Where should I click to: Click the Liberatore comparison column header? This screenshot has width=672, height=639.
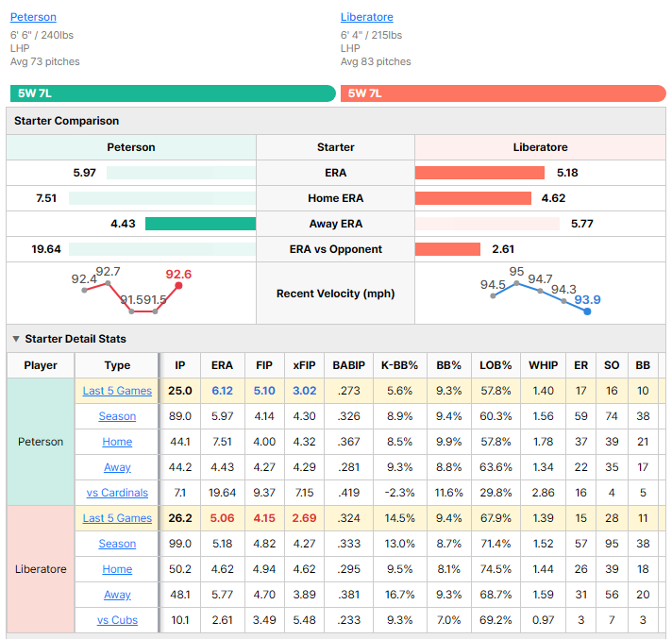point(540,147)
